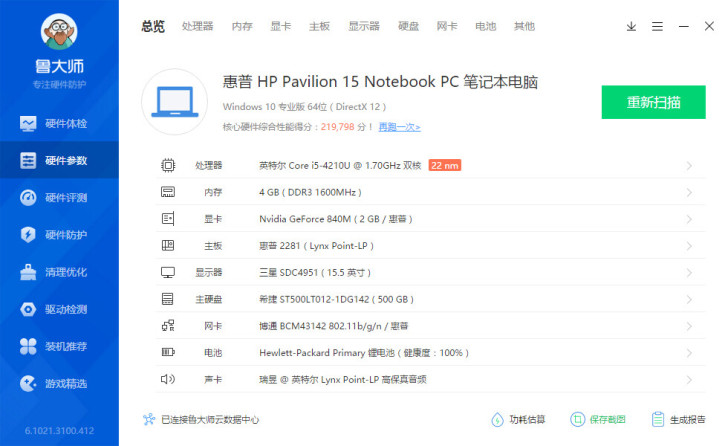Click the laptop computer icon
This screenshot has width=728, height=446.
(175, 102)
